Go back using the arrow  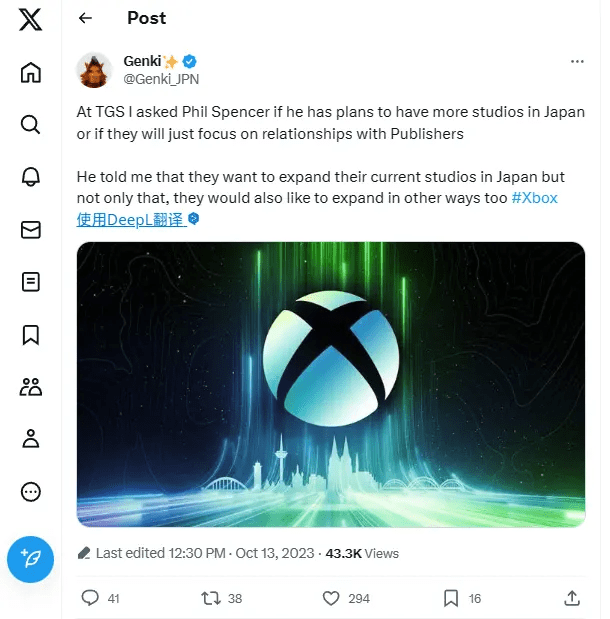(85, 18)
